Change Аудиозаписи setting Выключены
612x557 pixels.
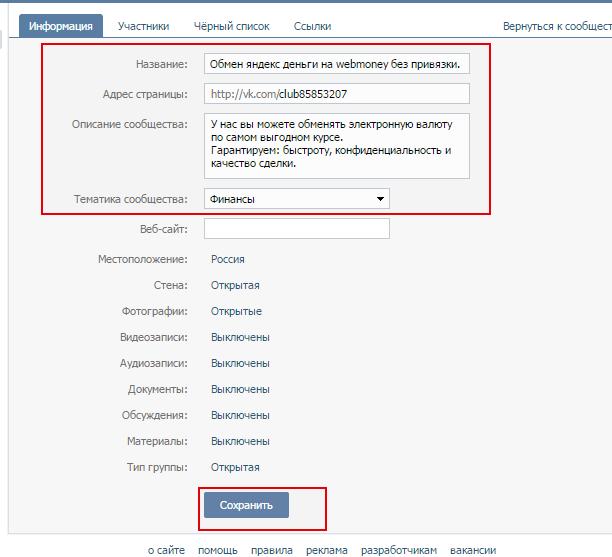tap(240, 363)
